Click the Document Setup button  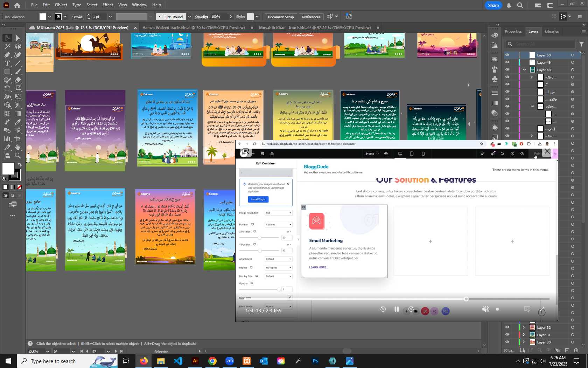click(281, 17)
